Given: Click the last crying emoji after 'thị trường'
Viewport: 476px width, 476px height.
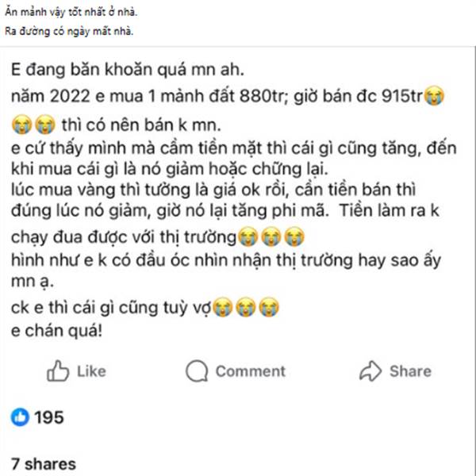Looking at the screenshot, I should click(294, 236).
